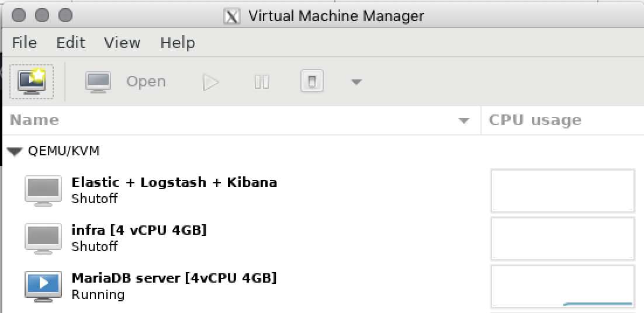Screen dimensions: 644x313
Task: Open the View menu
Action: pyautogui.click(x=122, y=42)
